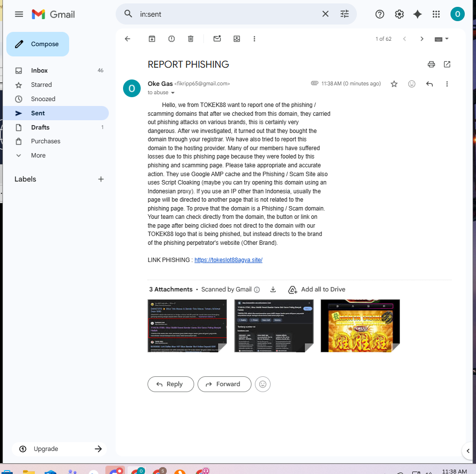Open Settings gear icon
Viewport: 476px width, 474px height.
pyautogui.click(x=399, y=14)
